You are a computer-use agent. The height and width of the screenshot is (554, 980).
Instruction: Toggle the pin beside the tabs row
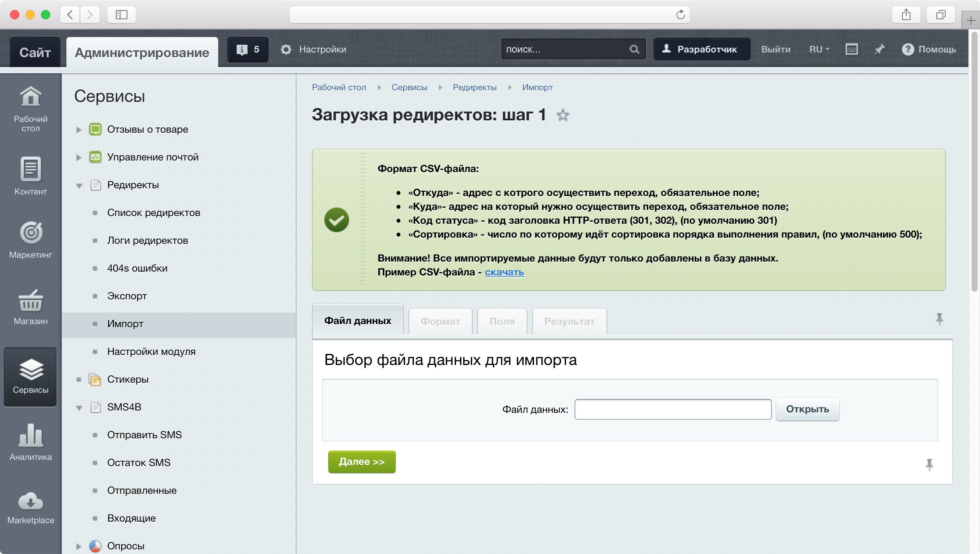pyautogui.click(x=939, y=319)
